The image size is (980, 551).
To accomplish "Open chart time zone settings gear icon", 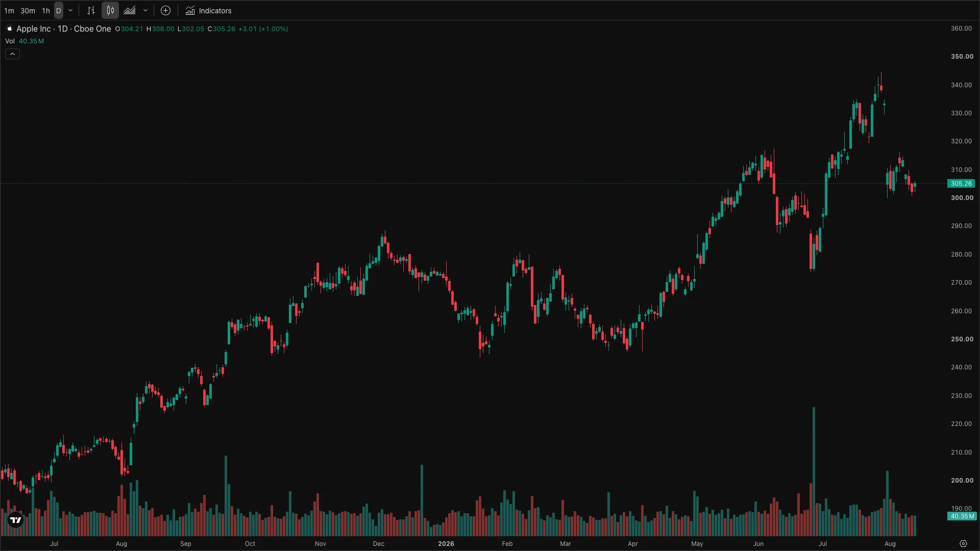I will coord(963,544).
